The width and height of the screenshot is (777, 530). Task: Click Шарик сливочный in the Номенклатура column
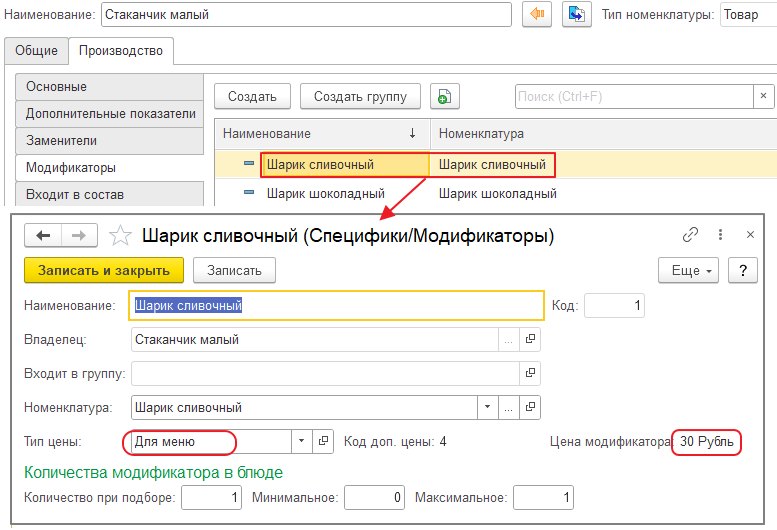point(492,164)
